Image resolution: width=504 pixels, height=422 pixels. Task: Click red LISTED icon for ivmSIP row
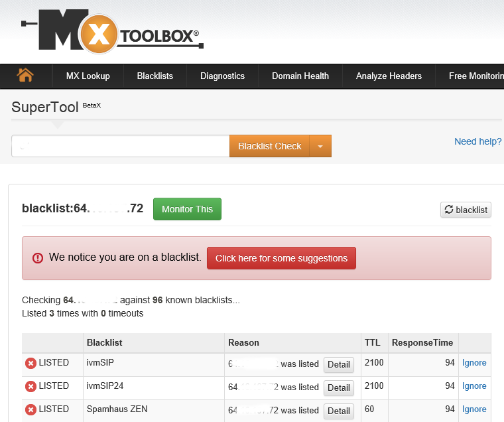pos(31,364)
